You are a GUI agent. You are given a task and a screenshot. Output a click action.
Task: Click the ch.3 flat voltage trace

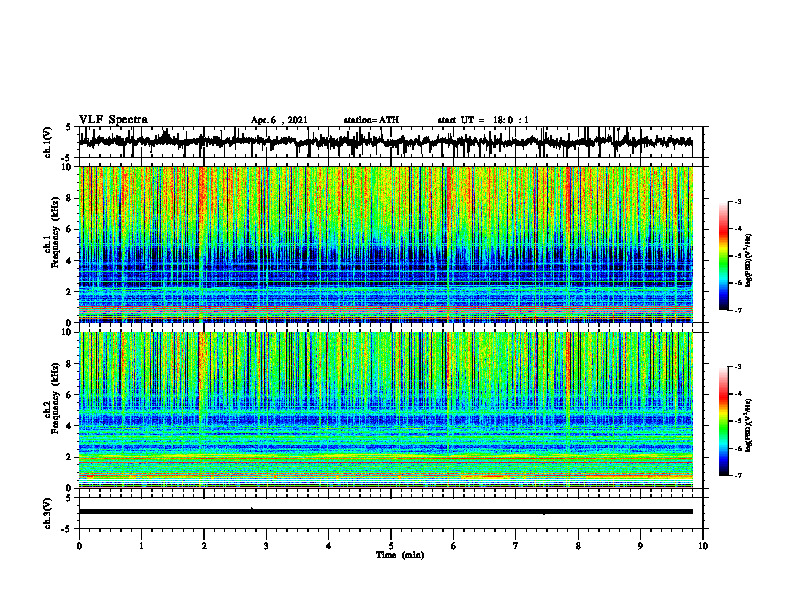[385, 512]
